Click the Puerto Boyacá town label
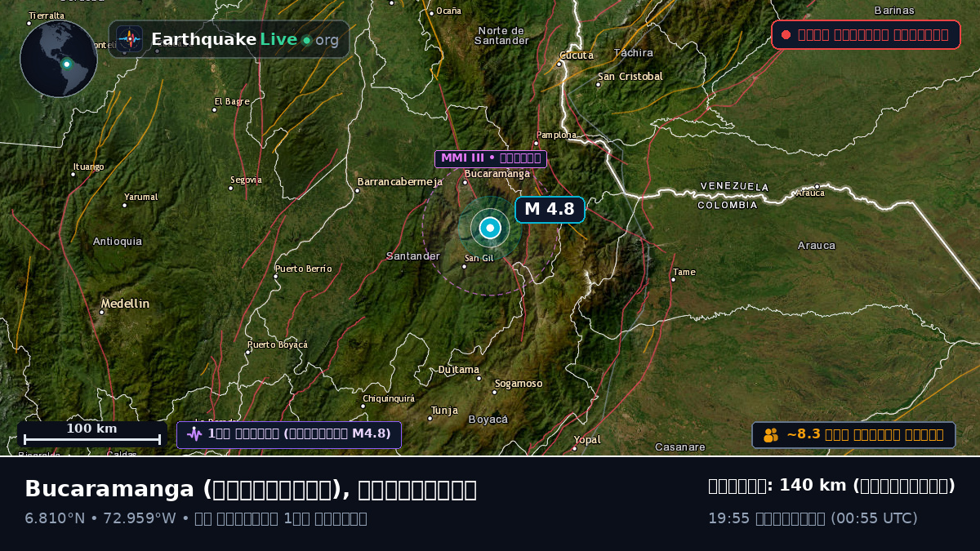Screen dimensions: 980x551 (278, 344)
